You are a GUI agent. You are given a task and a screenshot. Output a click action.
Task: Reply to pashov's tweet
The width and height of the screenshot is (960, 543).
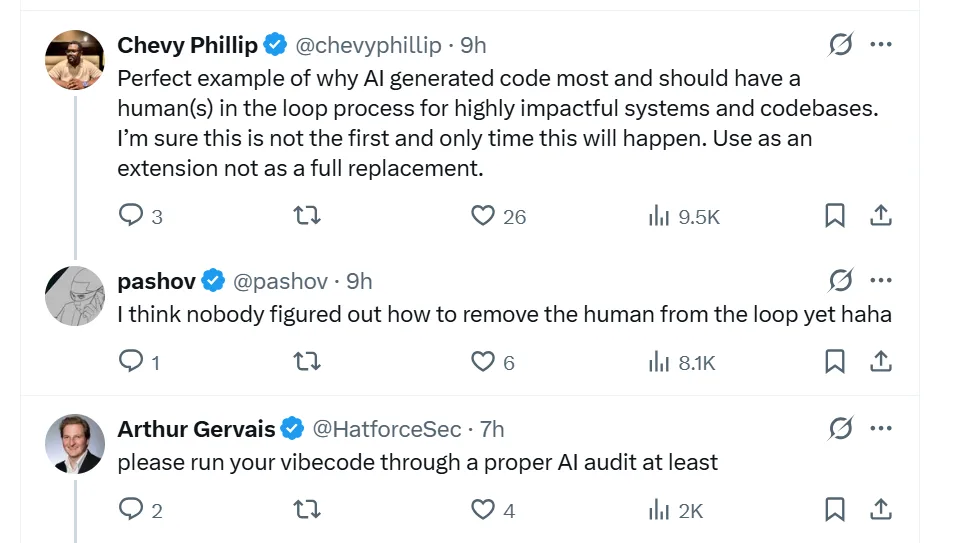[132, 362]
